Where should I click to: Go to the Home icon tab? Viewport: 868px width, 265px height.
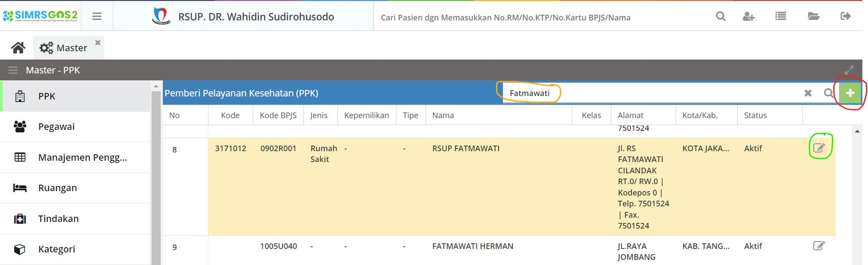(x=18, y=48)
